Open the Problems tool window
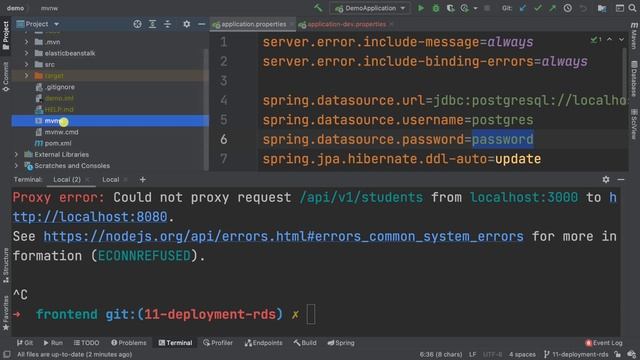The width and height of the screenshot is (640, 360). pyautogui.click(x=129, y=343)
